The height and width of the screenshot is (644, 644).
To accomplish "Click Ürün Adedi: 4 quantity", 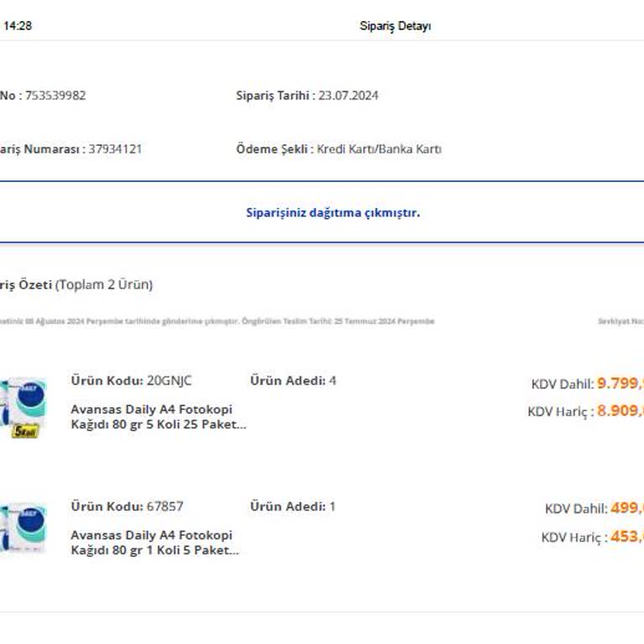I will (293, 381).
